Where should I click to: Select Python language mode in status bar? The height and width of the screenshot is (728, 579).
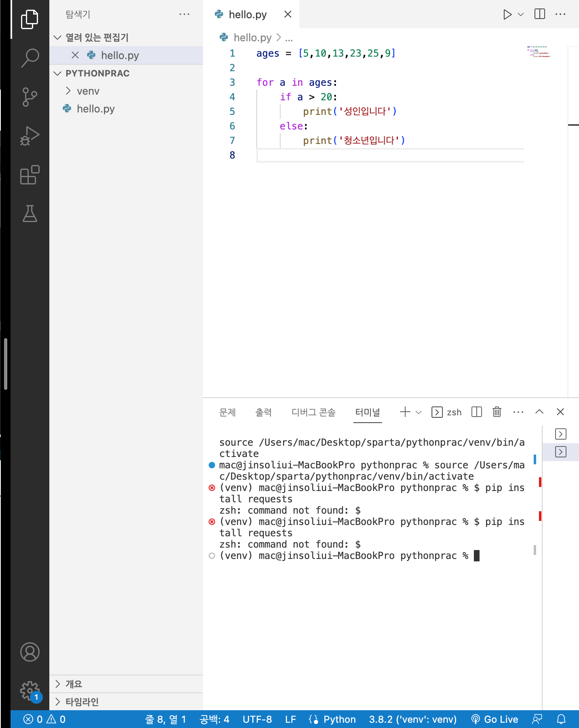(x=340, y=720)
